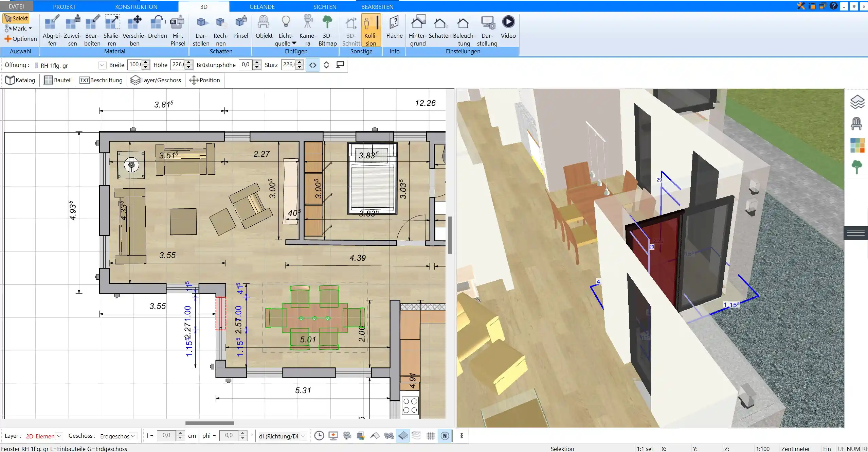Open the Fläche info tool
This screenshot has height=452, width=868.
[x=394, y=27]
